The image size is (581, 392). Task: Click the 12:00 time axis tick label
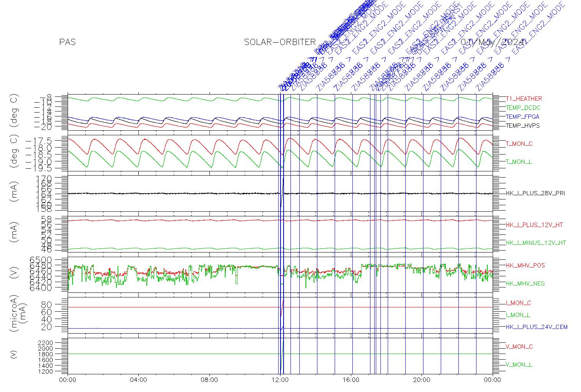click(x=280, y=380)
